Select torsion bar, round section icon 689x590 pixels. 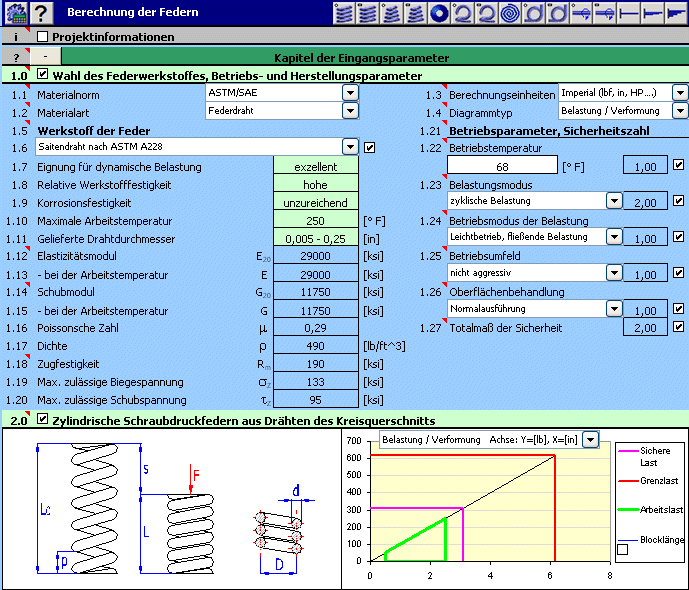point(581,12)
